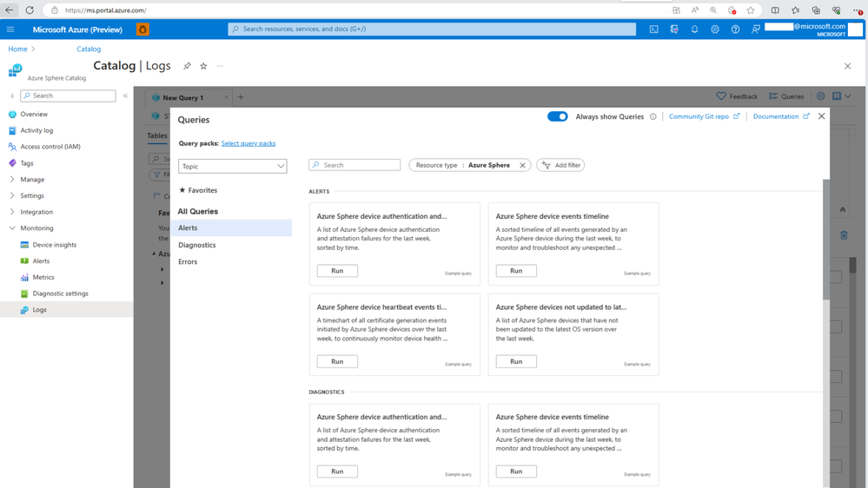This screenshot has height=488, width=868.
Task: Click the Feedback heart in Logs toolbar
Action: click(737, 96)
